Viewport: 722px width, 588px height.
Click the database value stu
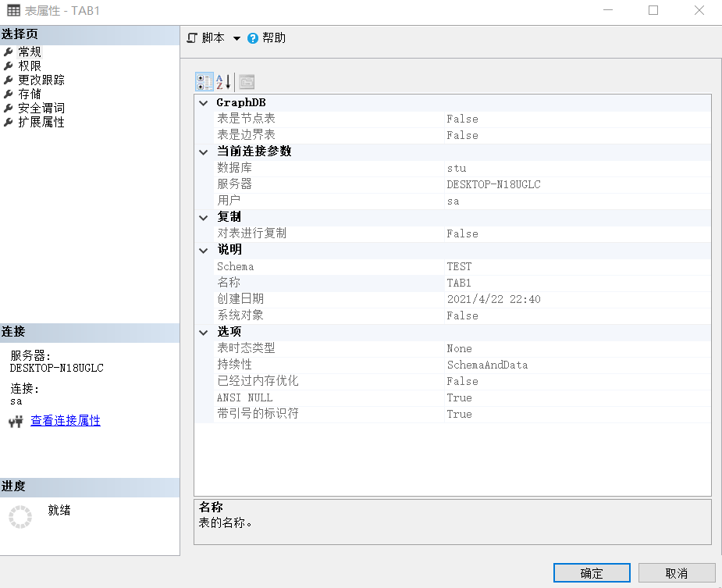pos(457,168)
